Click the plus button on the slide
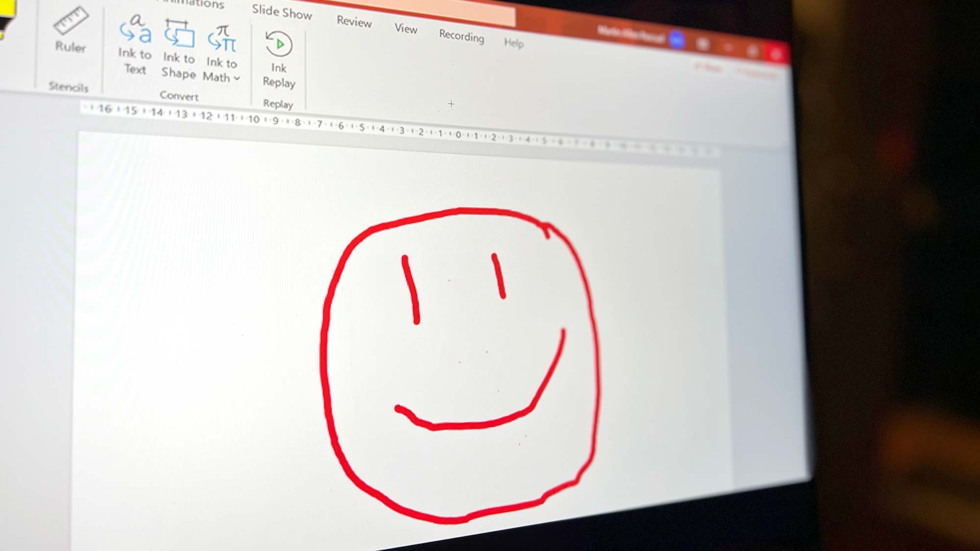This screenshot has height=551, width=980. [x=451, y=103]
